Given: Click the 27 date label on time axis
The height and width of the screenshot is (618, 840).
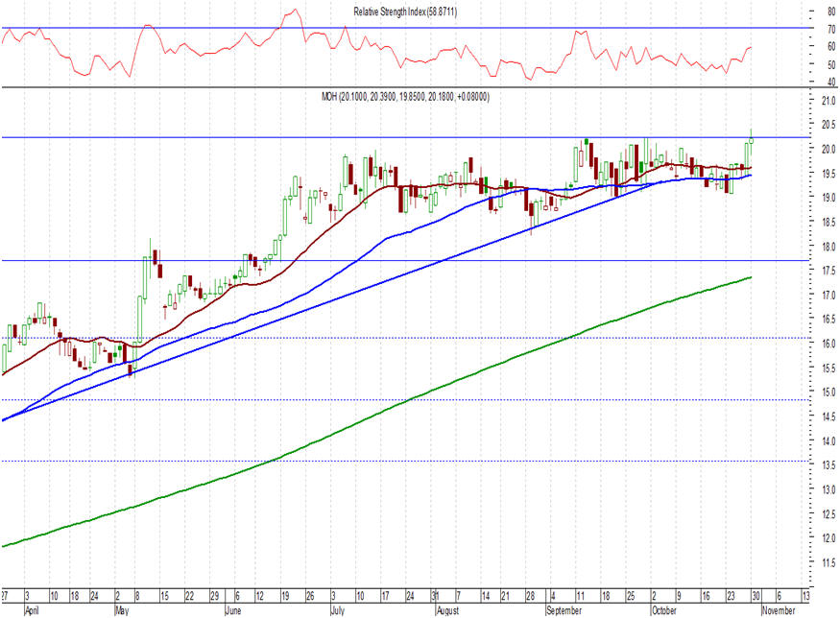Looking at the screenshot, I should click(4, 596).
